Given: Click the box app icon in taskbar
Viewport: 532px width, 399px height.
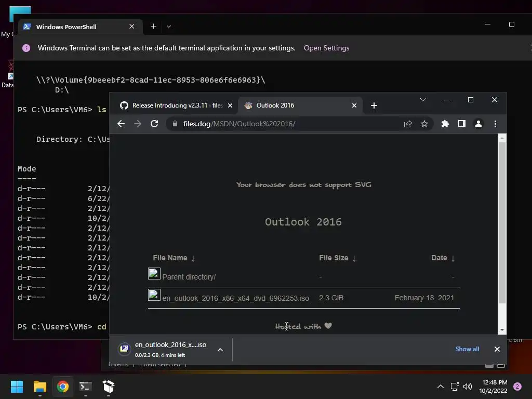Looking at the screenshot, I should tap(108, 387).
